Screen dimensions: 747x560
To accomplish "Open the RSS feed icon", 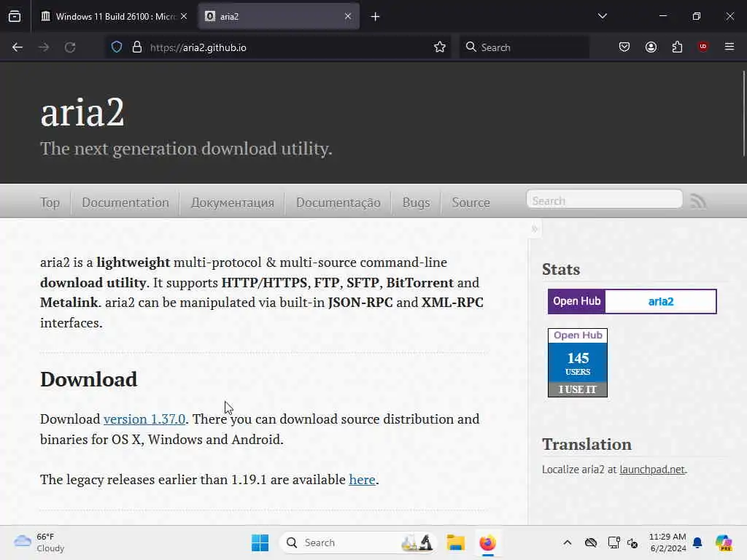I will pyautogui.click(x=698, y=201).
